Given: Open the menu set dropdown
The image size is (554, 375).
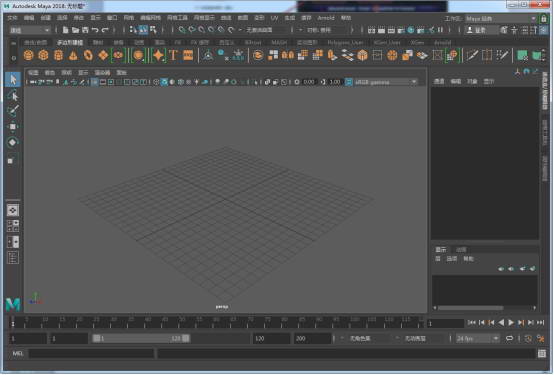Looking at the screenshot, I should click(30, 30).
